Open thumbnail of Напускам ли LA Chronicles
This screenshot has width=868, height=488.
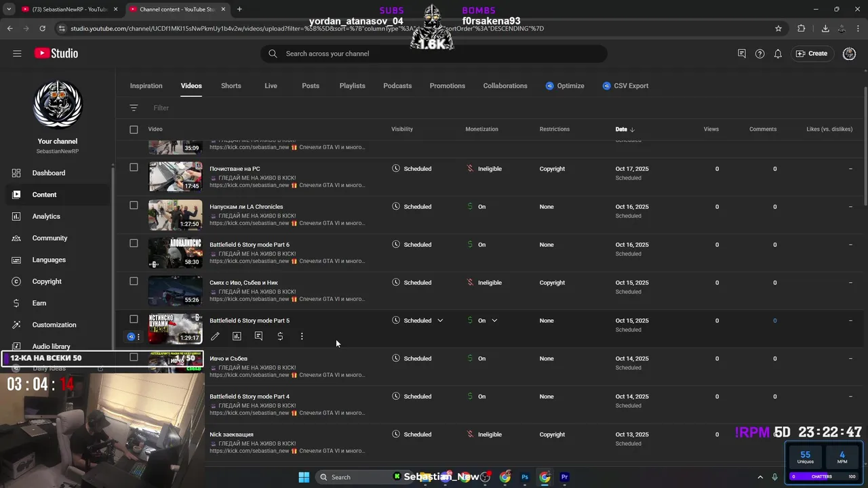pos(176,215)
